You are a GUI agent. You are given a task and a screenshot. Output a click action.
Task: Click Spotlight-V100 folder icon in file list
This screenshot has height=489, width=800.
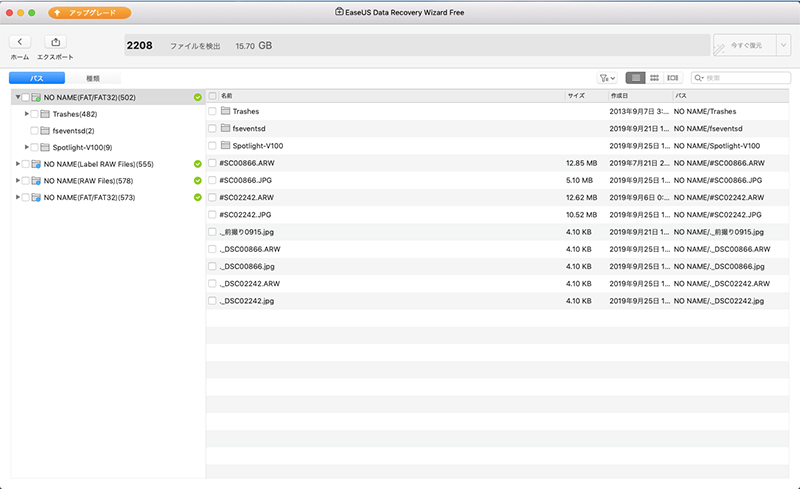coord(225,145)
